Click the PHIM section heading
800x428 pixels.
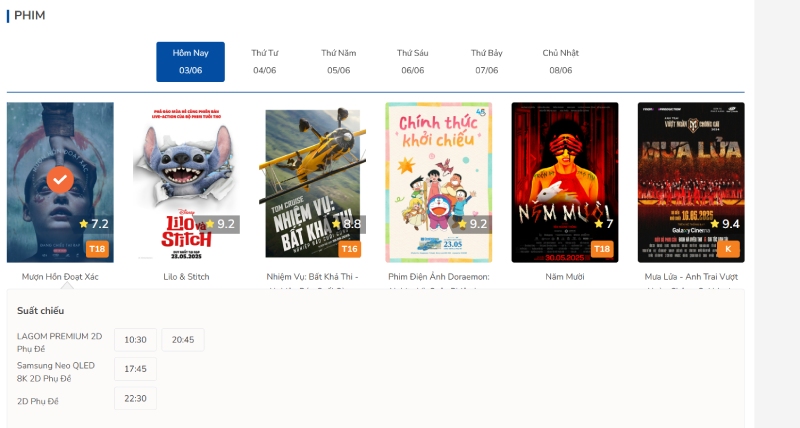click(30, 15)
